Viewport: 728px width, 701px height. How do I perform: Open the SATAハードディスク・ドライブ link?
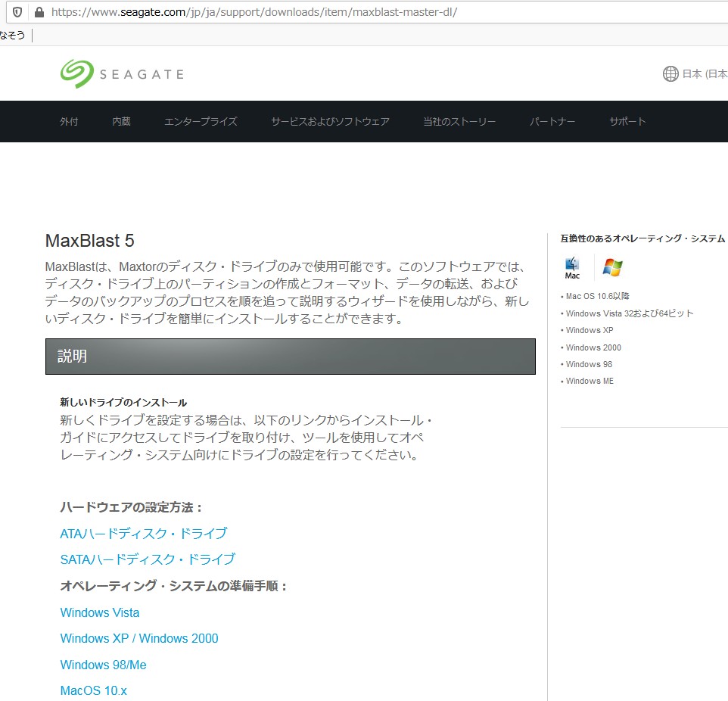[148, 559]
